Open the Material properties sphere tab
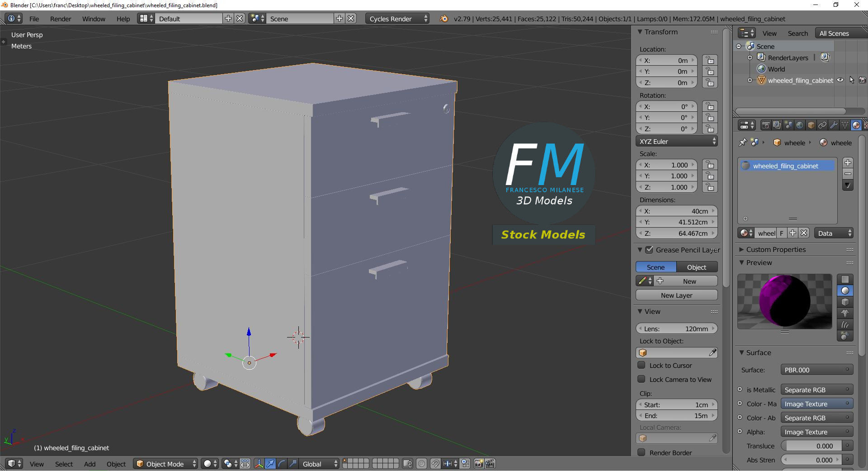This screenshot has width=868, height=471. click(856, 125)
